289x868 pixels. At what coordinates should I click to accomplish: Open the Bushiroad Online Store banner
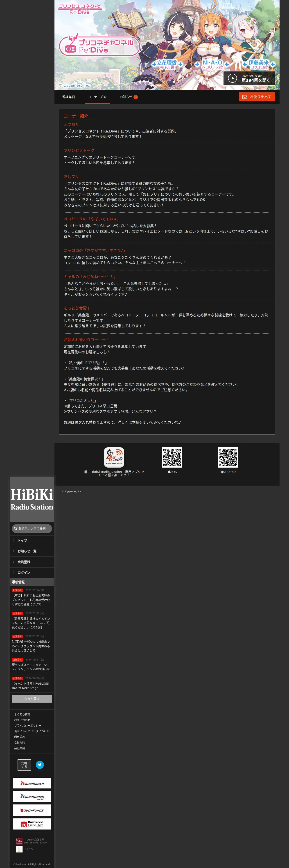tap(32, 824)
